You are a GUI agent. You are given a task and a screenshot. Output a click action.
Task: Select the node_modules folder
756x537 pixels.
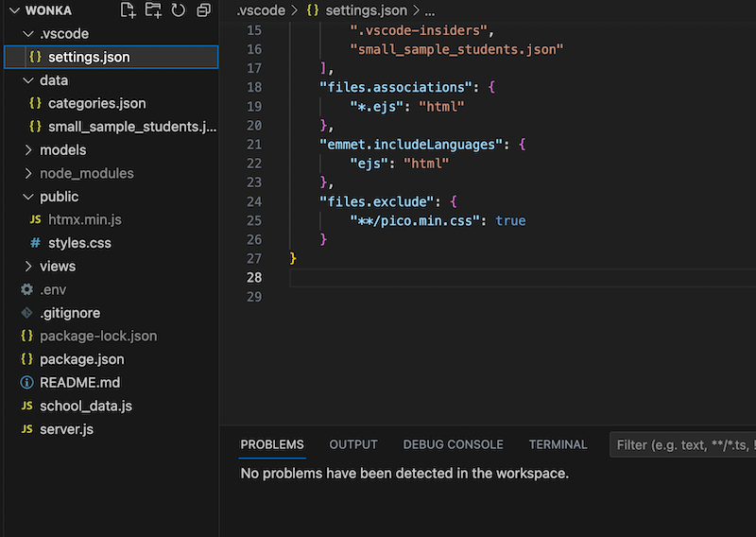click(112, 173)
